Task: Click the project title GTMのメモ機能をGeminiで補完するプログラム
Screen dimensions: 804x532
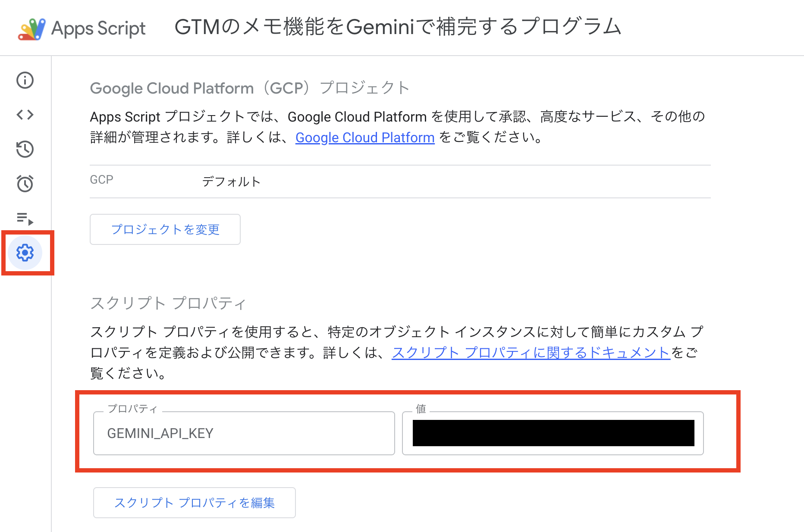Action: tap(397, 27)
